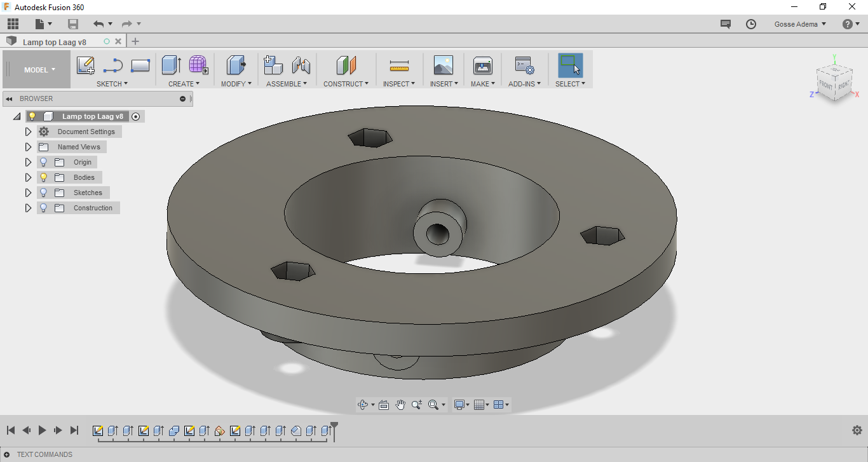Viewport: 868px width, 462px height.
Task: Toggle visibility bulb for Bodies folder
Action: 44,177
